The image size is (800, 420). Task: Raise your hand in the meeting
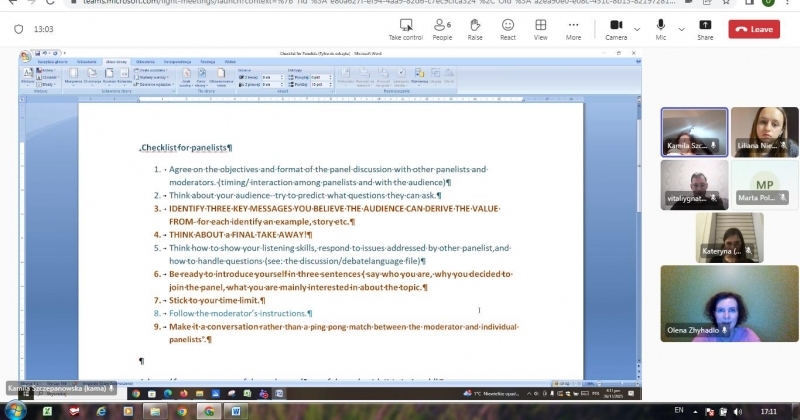(474, 29)
